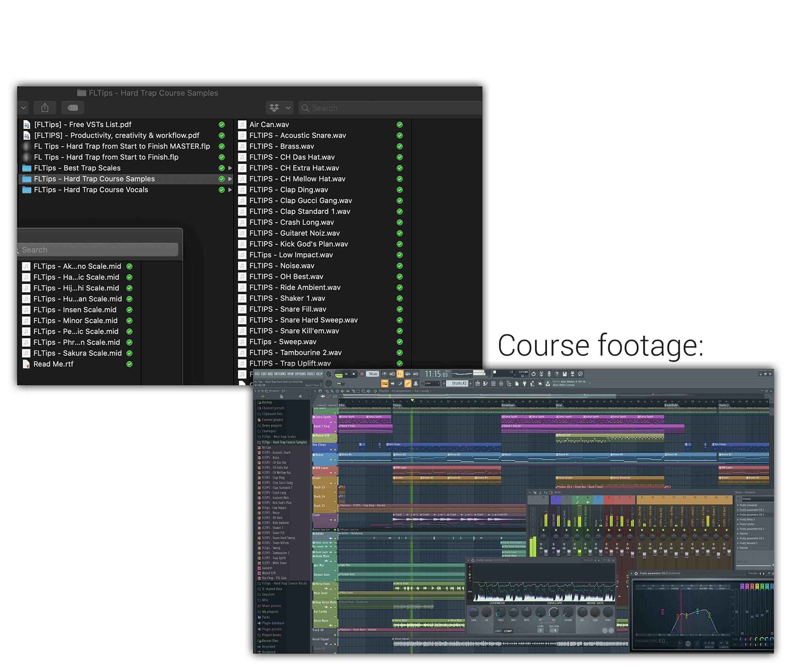Click the pause/play transport button
791x672 pixels.
pyautogui.click(x=346, y=374)
